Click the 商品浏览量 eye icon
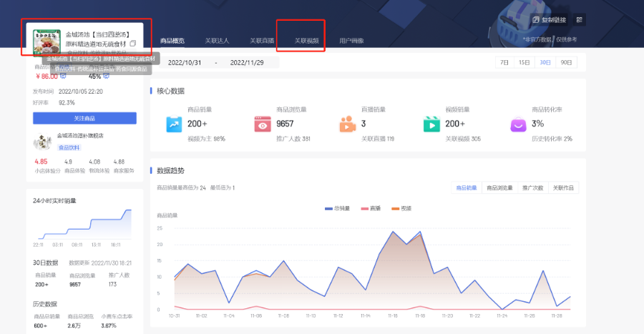This screenshot has height=334, width=644. (263, 124)
